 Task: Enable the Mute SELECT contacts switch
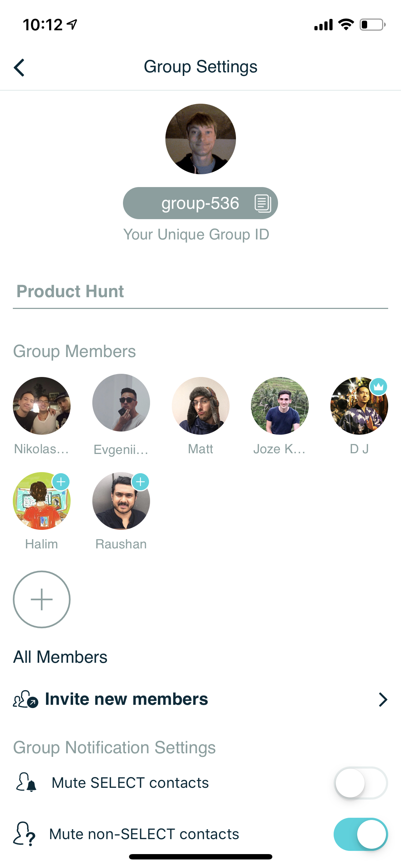click(361, 783)
